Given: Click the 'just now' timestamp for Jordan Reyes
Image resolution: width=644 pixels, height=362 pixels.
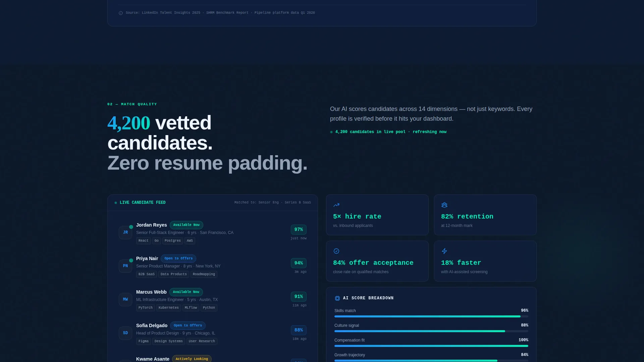Looking at the screenshot, I should click(299, 239).
